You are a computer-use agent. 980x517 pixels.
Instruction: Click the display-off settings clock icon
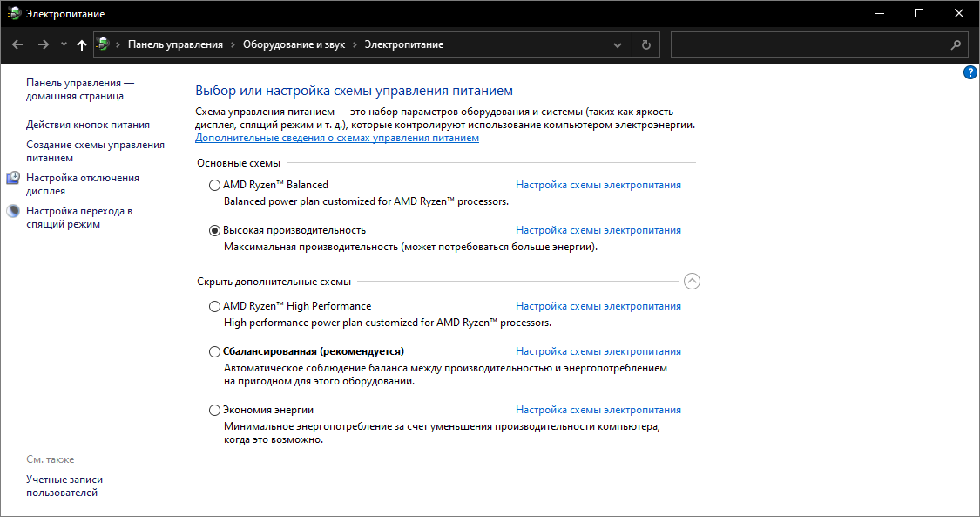(x=13, y=179)
